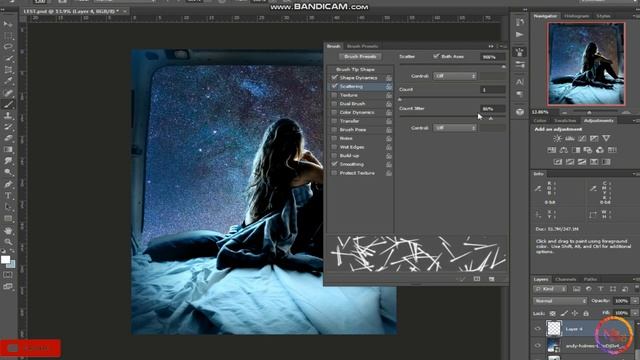Open the layer blend mode Normal dropdown

click(560, 301)
